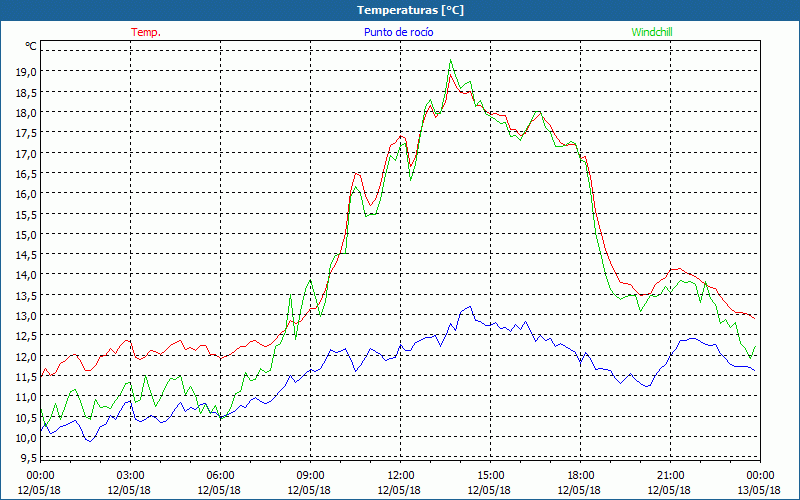The width and height of the screenshot is (800, 500).
Task: Click the blue dew point peak near 14:15
Action: (469, 307)
